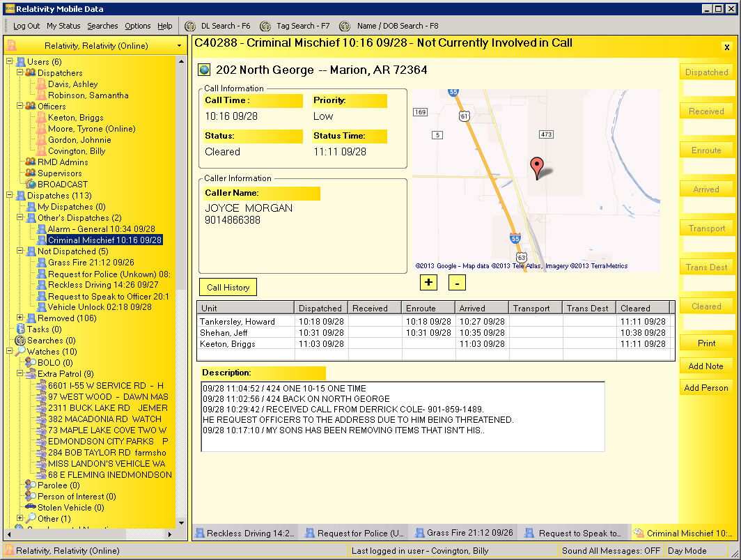Open the Log Out menu
The image size is (741, 560).
click(x=26, y=26)
